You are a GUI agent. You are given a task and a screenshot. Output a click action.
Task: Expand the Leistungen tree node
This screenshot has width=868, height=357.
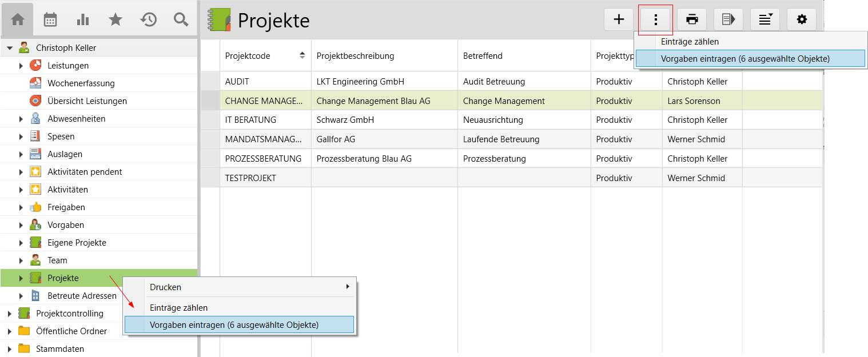point(21,66)
